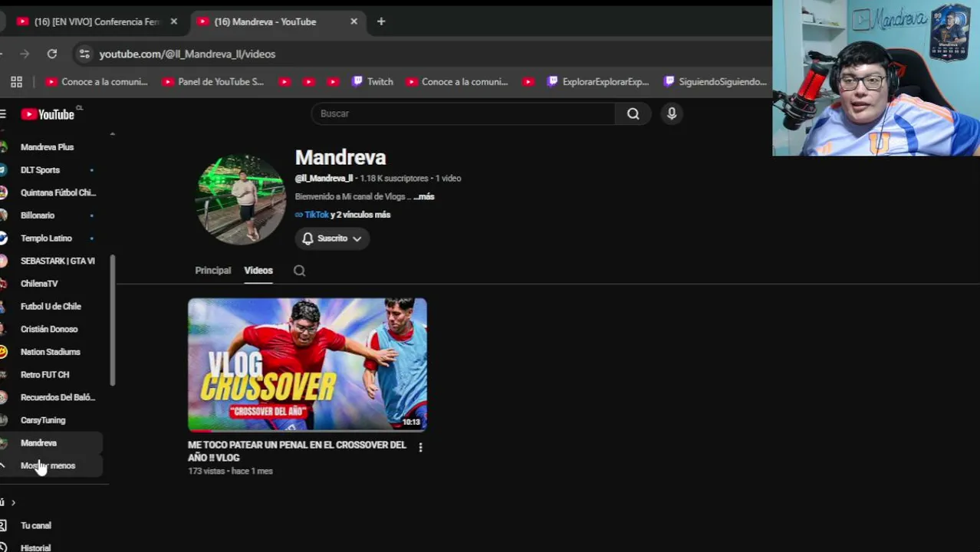This screenshot has width=980, height=552.
Task: Click the Buscar search field
Action: 462,113
